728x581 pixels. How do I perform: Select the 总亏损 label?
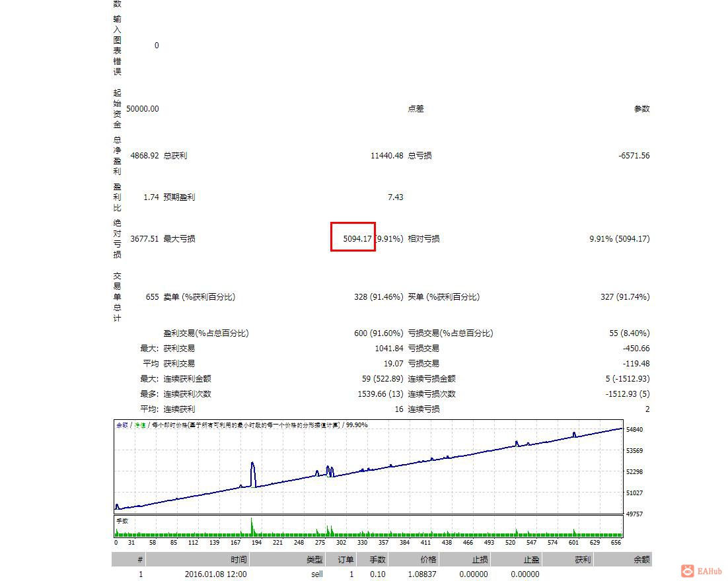(x=419, y=155)
